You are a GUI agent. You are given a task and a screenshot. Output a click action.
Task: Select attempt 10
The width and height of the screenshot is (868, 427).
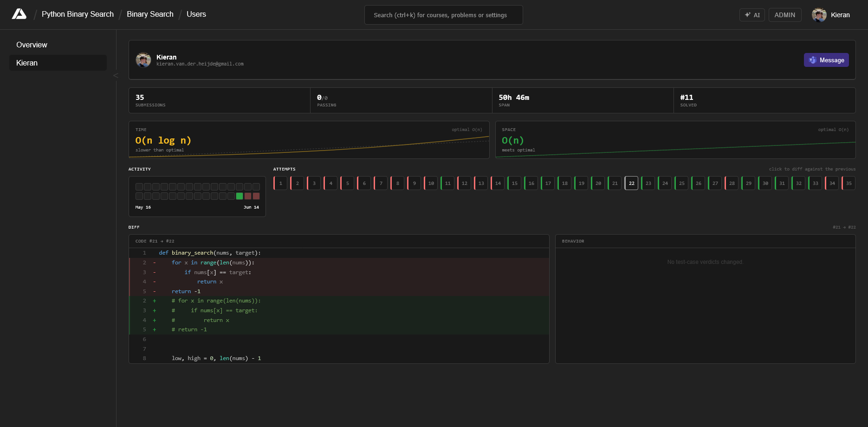431,183
